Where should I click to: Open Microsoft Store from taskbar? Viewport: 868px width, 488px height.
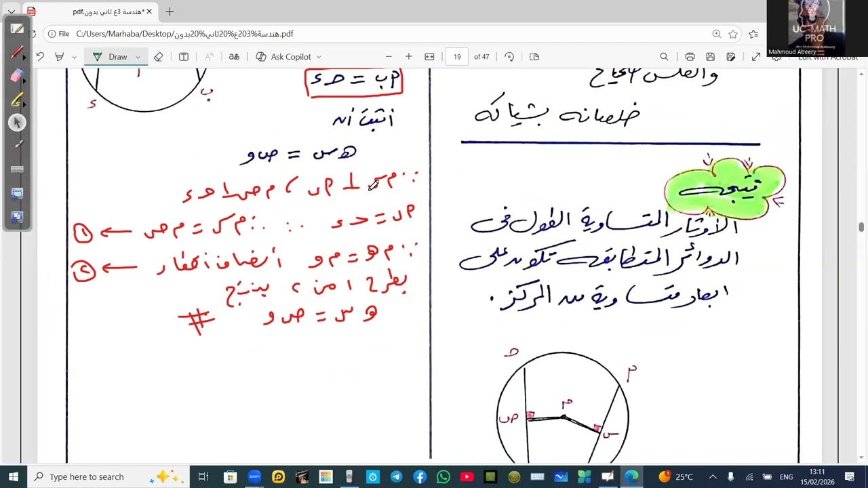pos(230,476)
